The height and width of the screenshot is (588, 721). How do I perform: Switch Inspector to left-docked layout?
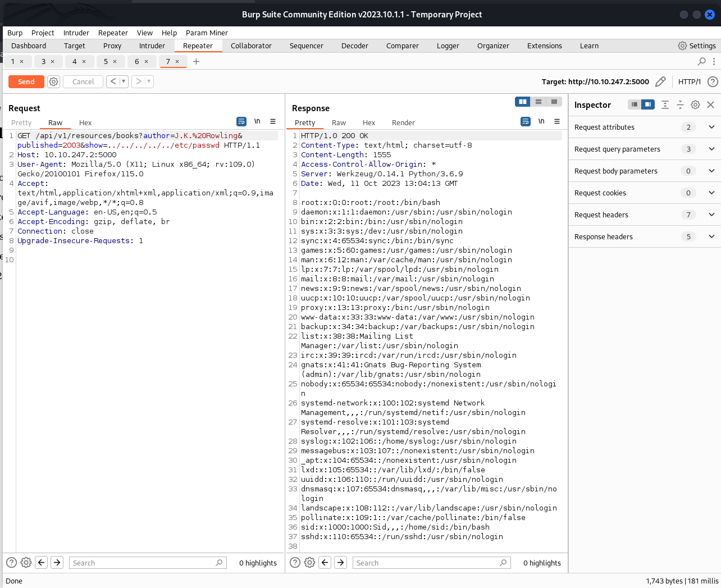(x=635, y=104)
